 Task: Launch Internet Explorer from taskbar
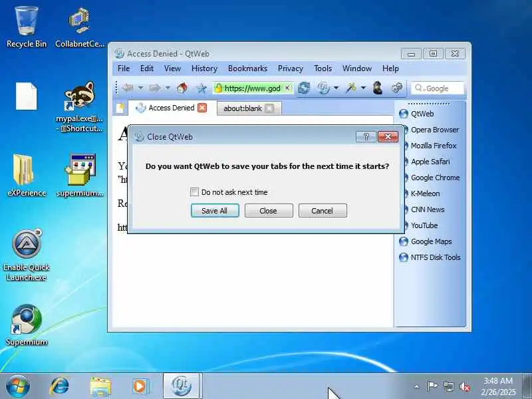(59, 386)
